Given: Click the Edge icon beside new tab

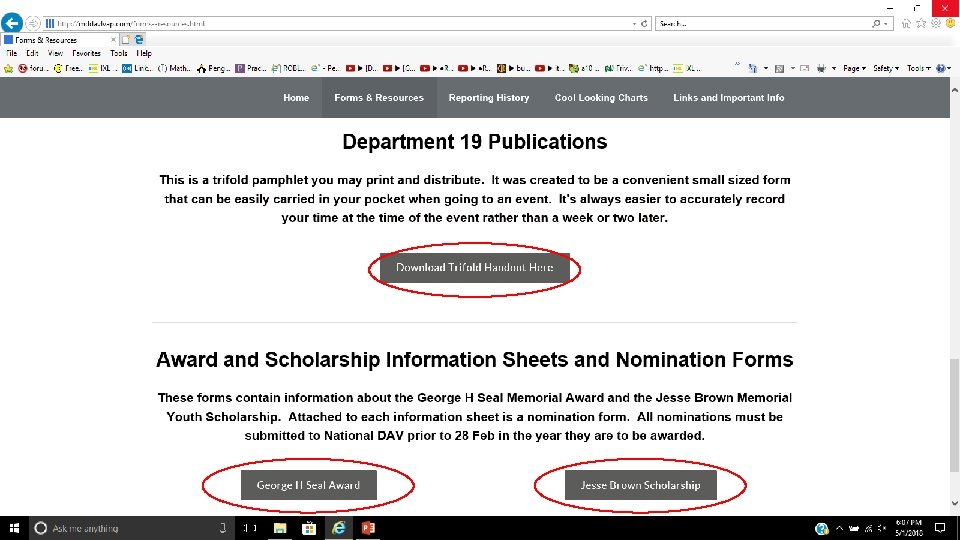Looking at the screenshot, I should (x=140, y=40).
